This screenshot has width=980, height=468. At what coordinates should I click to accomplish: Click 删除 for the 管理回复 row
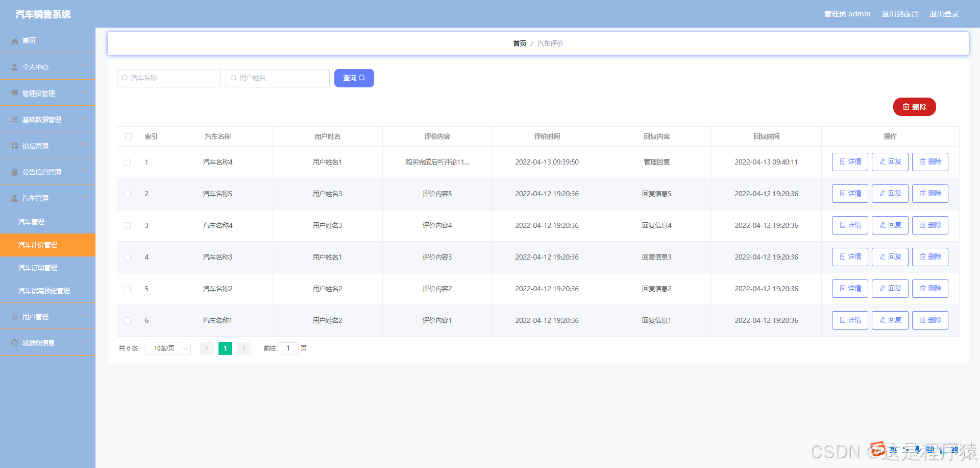pos(930,162)
